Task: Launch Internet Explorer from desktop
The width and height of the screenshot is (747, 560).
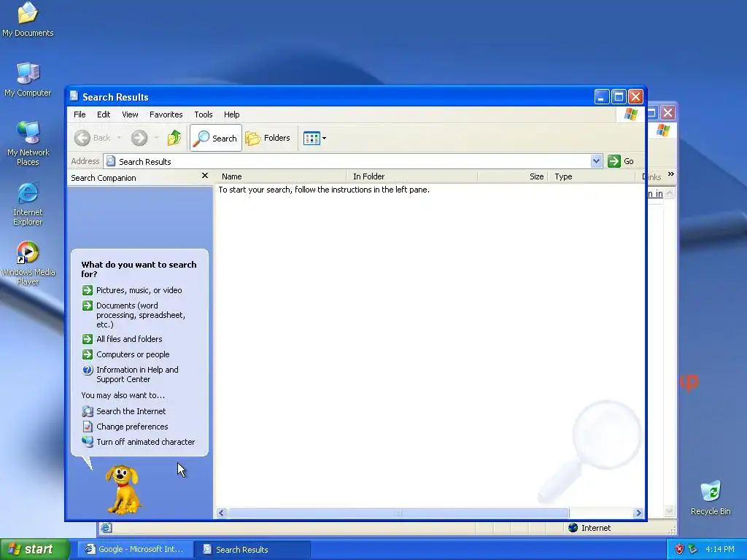Action: pos(28,203)
